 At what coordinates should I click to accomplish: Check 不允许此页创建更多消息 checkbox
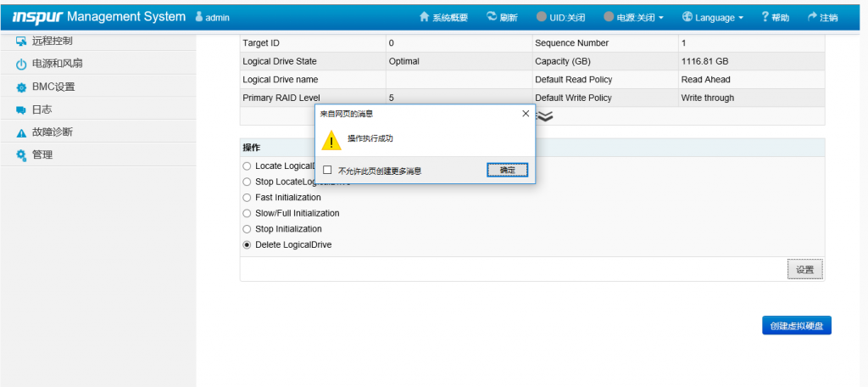[x=328, y=171]
